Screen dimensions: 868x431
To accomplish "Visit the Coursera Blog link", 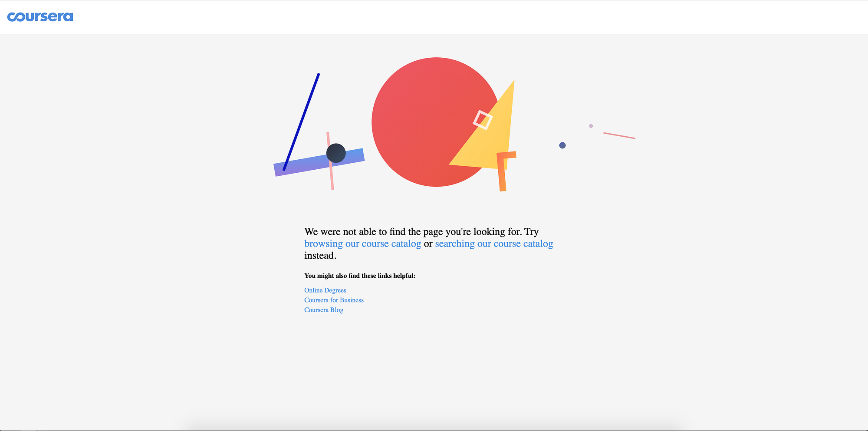I will coord(323,310).
